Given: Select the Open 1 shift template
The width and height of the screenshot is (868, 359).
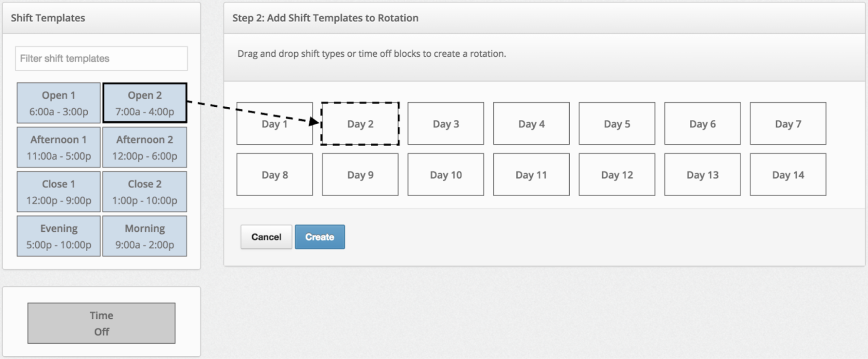Looking at the screenshot, I should tap(58, 103).
